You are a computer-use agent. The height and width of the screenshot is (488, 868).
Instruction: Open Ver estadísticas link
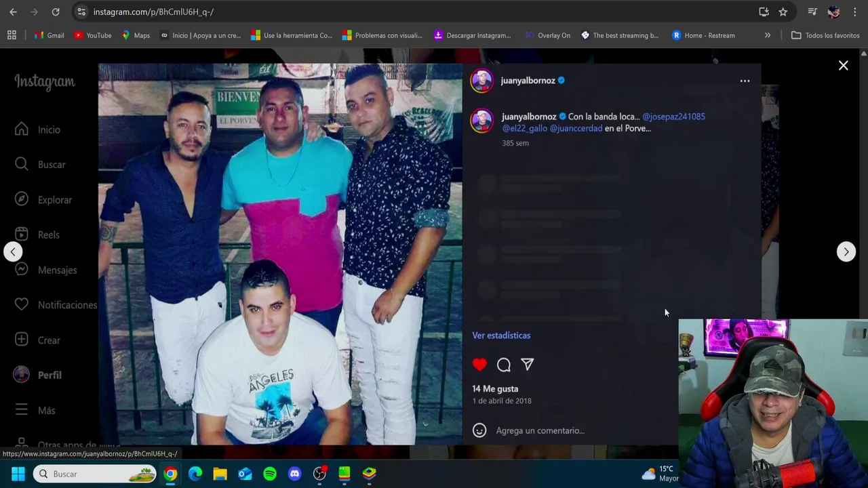(501, 335)
